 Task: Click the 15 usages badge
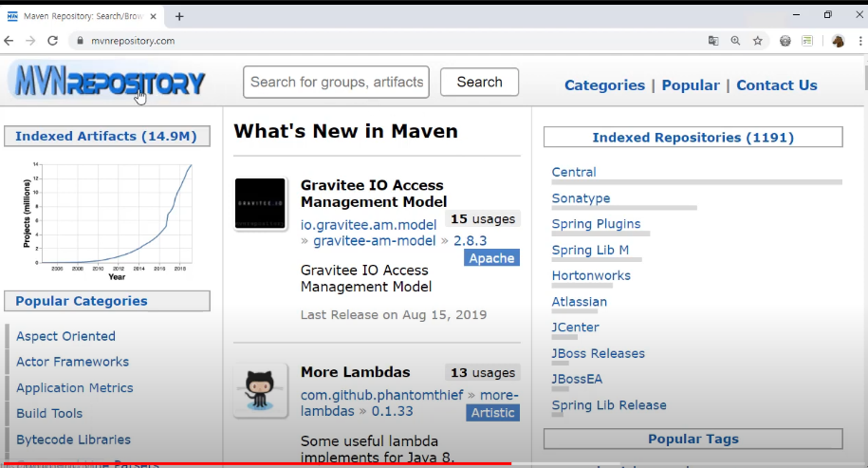point(483,218)
